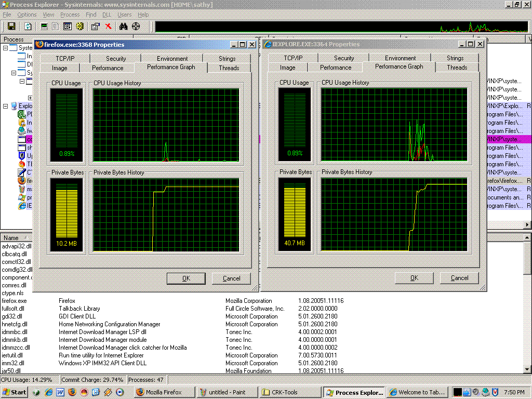Launch Word from the Quick Launch bar
This screenshot has height=399, width=532.
pos(60,392)
